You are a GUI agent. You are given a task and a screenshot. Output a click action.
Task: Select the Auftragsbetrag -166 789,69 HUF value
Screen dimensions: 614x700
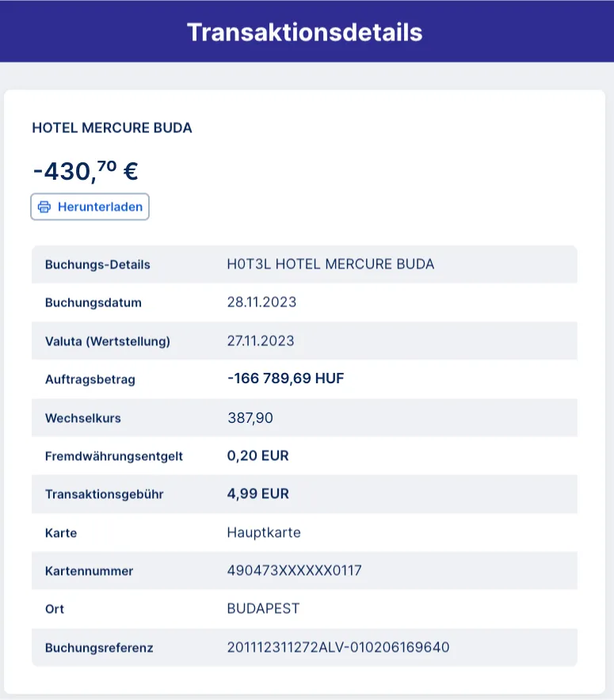pos(285,379)
